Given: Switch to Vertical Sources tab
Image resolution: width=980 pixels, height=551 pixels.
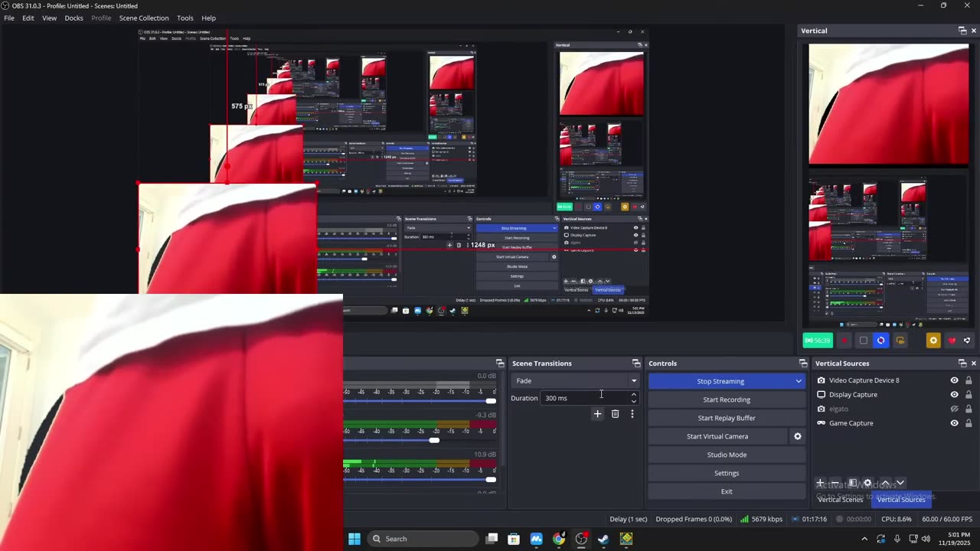Looking at the screenshot, I should click(901, 500).
